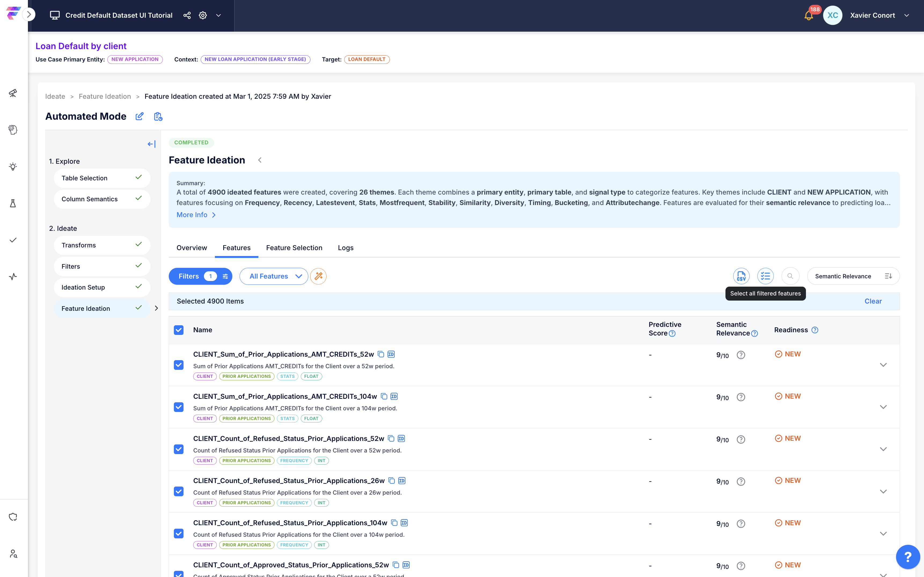Click the NEW APPLICATION entity tag
The width and height of the screenshot is (924, 577).
coord(135,60)
